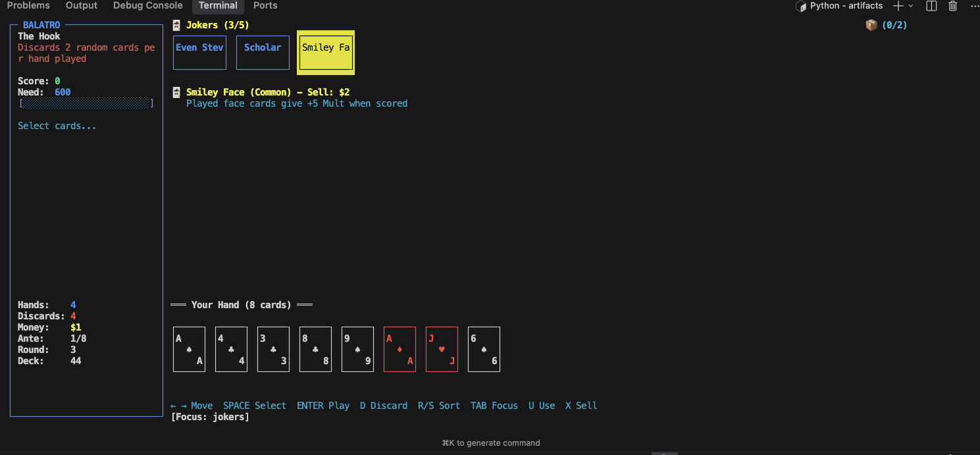This screenshot has height=455, width=980.
Task: Click the highlighted Smiley Face joker card
Action: click(326, 50)
